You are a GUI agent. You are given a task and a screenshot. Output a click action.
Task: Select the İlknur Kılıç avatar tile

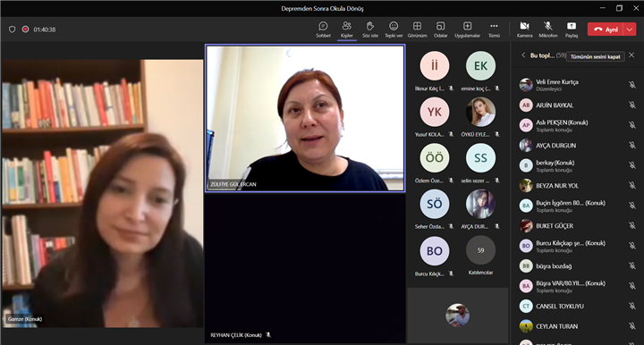tap(435, 65)
